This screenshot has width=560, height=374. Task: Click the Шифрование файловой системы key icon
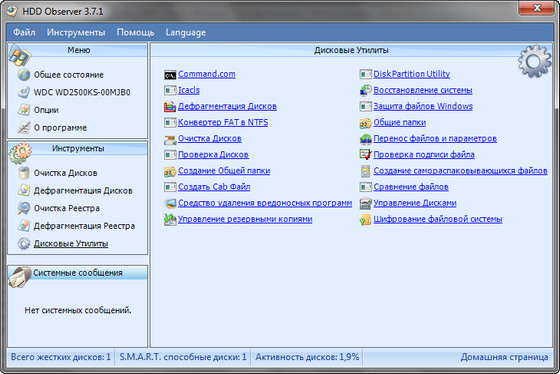pyautogui.click(x=365, y=219)
